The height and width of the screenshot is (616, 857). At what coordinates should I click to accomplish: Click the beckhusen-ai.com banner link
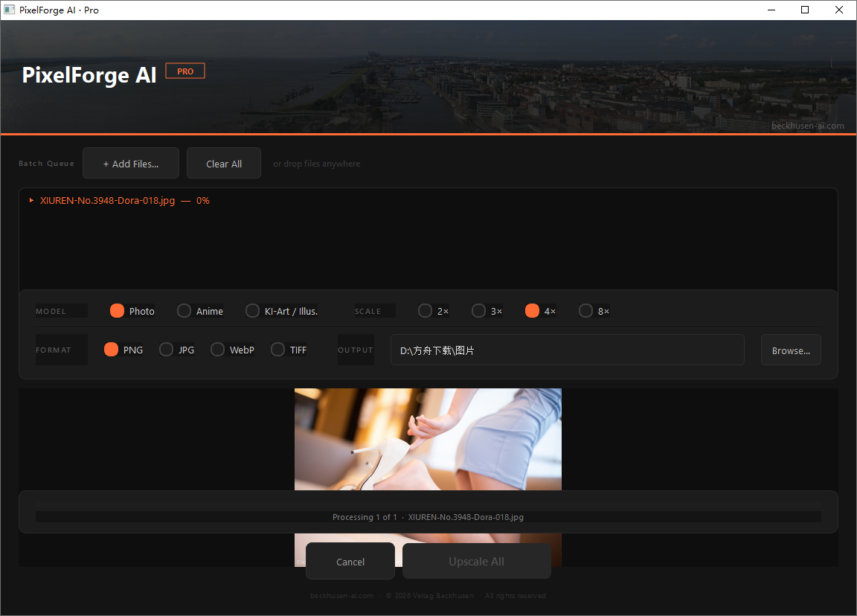click(807, 126)
